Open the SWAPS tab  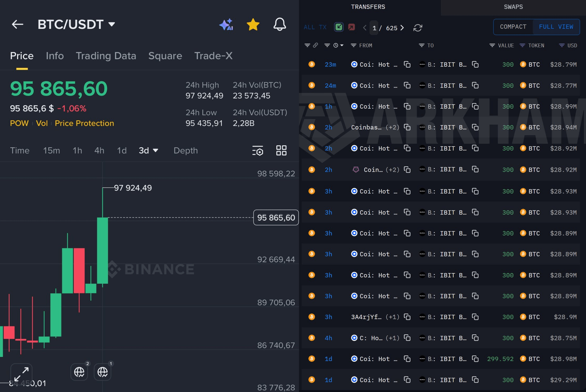pos(513,7)
